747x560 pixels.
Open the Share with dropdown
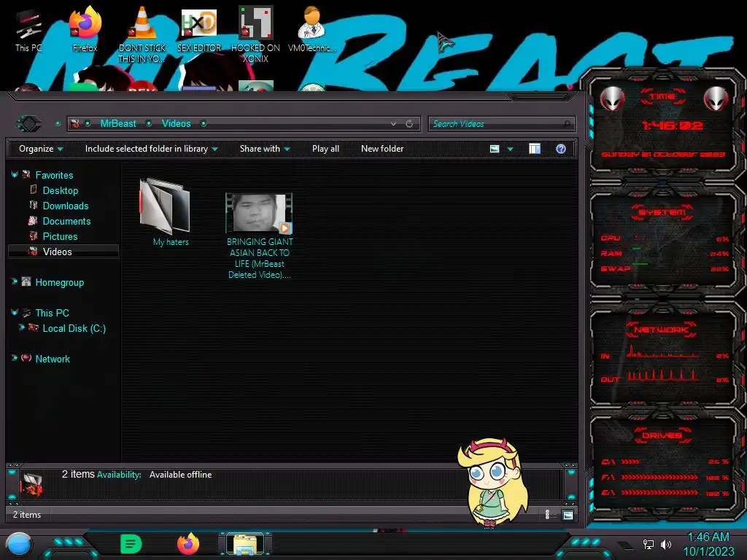(265, 149)
